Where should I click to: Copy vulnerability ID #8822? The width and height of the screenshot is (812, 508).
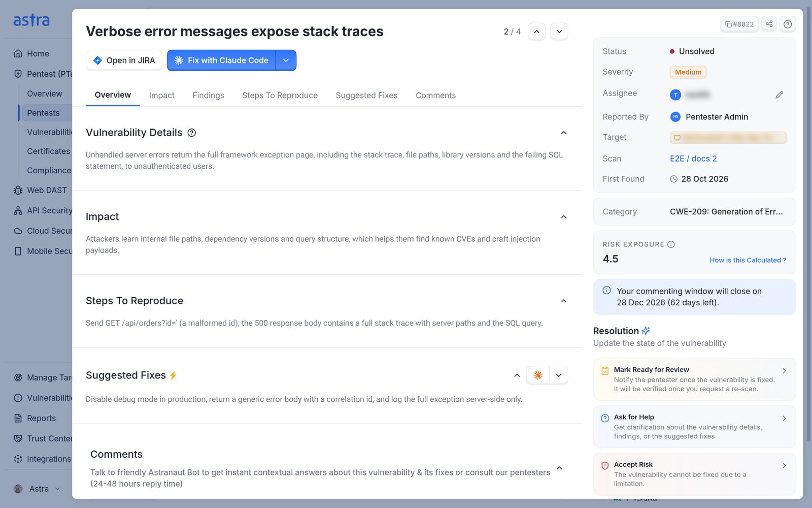point(739,24)
